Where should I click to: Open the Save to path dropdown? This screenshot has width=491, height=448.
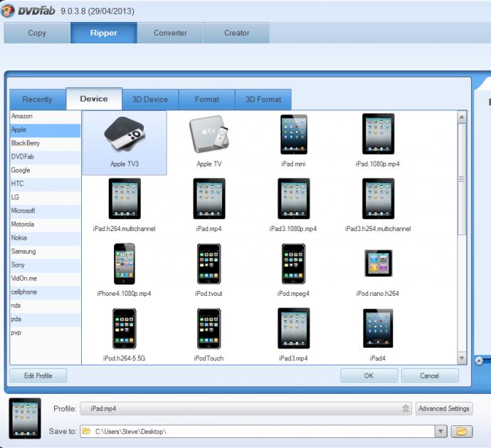[x=441, y=432]
